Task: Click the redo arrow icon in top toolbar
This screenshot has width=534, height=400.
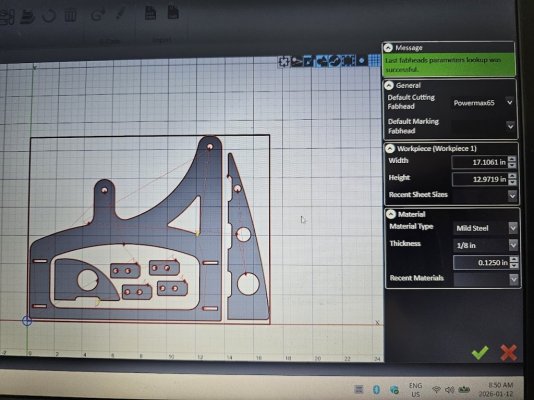Action: tap(98, 15)
